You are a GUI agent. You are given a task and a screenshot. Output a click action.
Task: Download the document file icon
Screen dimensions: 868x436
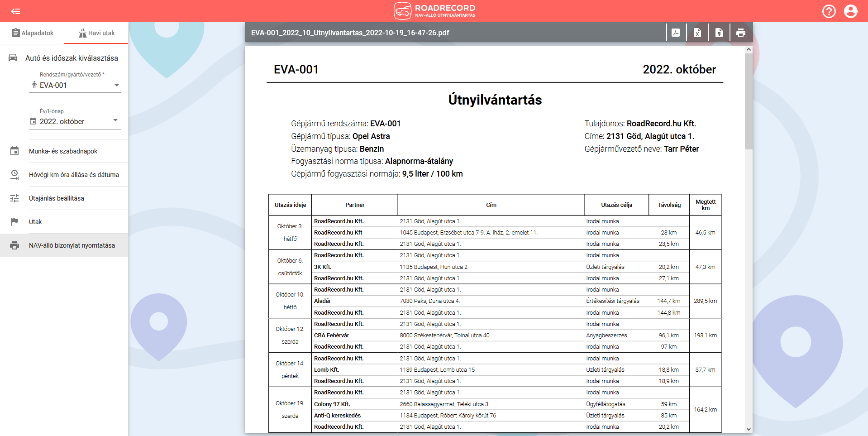point(719,33)
